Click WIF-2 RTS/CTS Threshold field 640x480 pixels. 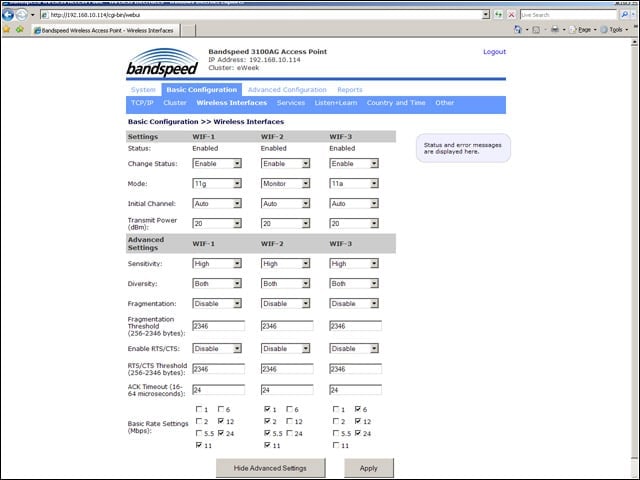(287, 369)
